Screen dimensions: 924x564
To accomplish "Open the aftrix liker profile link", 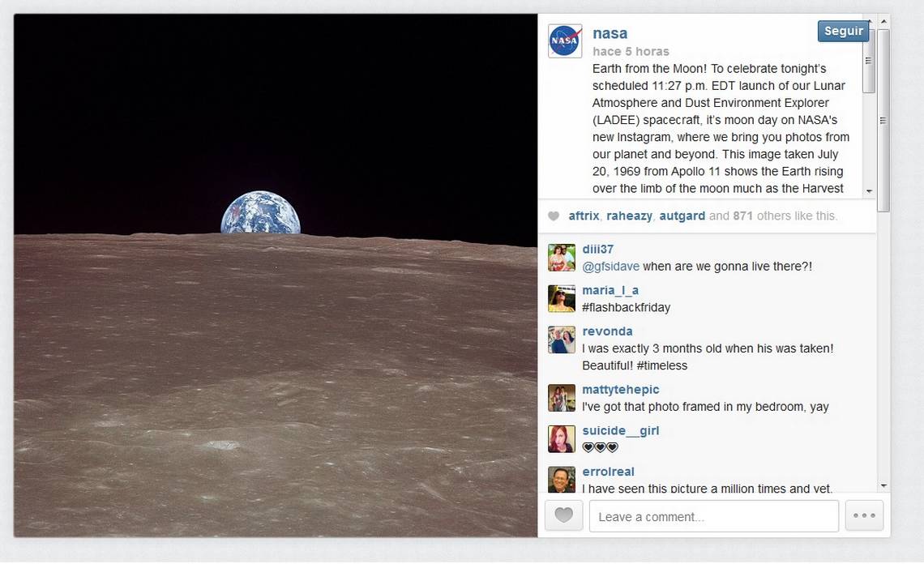I will 584,216.
